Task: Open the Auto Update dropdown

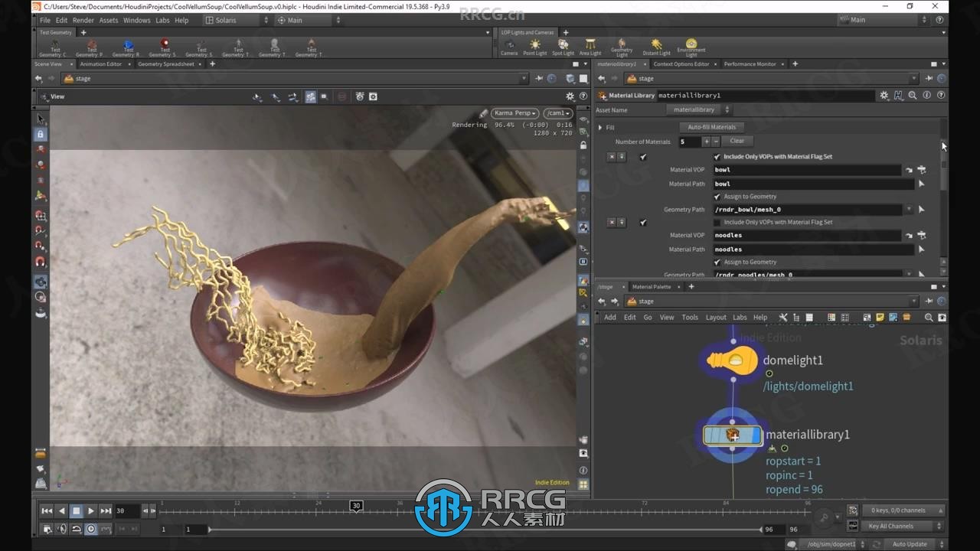Action: pos(913,544)
